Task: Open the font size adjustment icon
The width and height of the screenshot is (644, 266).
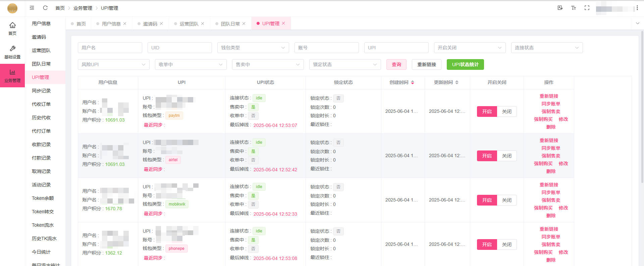Action: click(573, 8)
